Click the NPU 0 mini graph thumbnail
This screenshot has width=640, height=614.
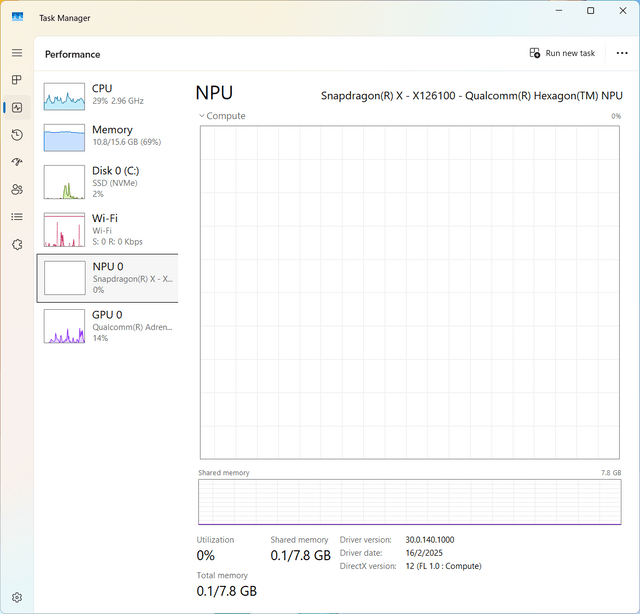tap(64, 278)
